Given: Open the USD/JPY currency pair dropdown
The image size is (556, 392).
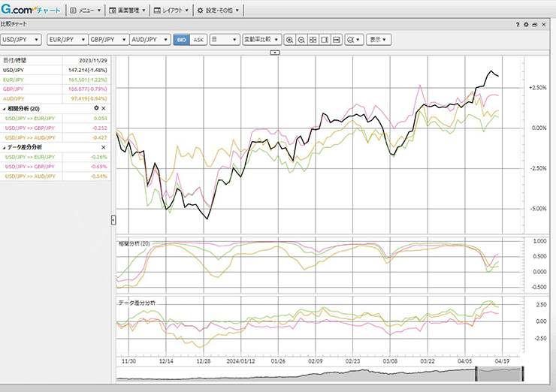Looking at the screenshot, I should 20,39.
